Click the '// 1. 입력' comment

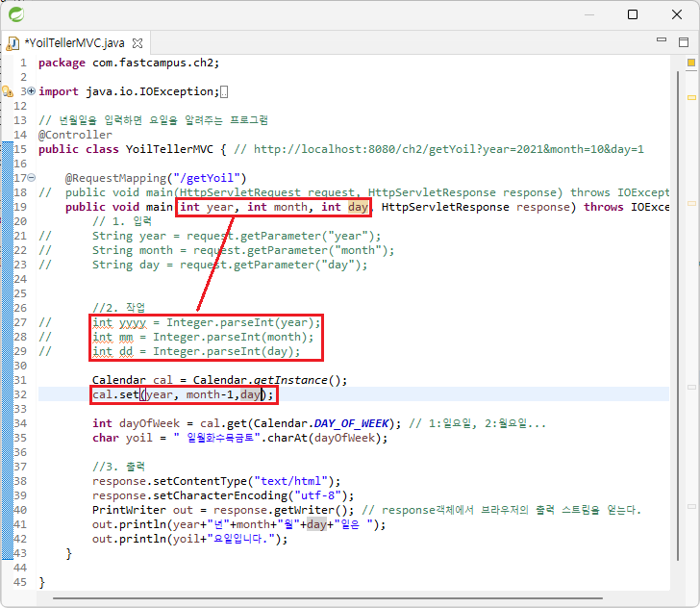[x=122, y=221]
